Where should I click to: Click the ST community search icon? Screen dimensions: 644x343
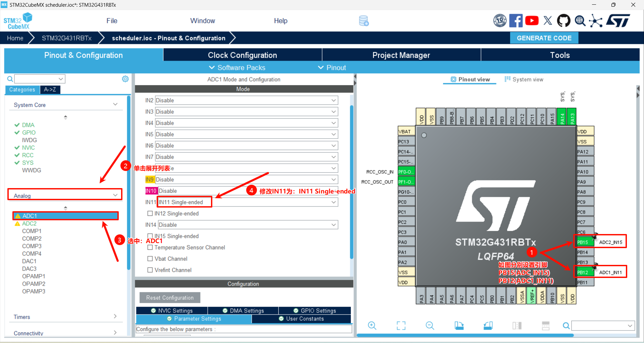580,21
